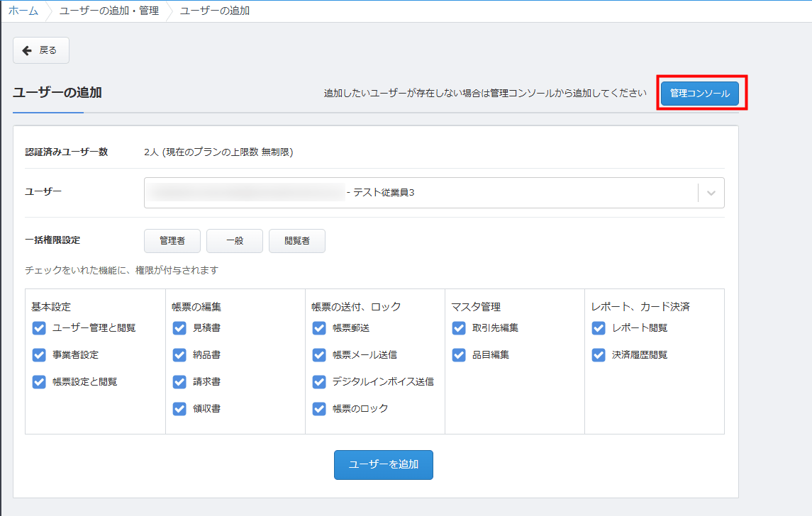Uncheck 取引先編集 permission
The height and width of the screenshot is (516, 812).
click(459, 328)
